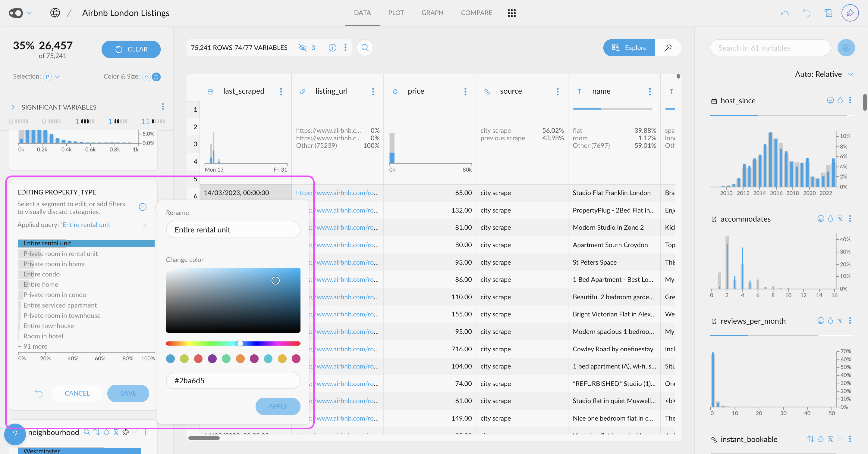Color by host_since droplet icon
This screenshot has height=454, width=868.
pyautogui.click(x=840, y=100)
